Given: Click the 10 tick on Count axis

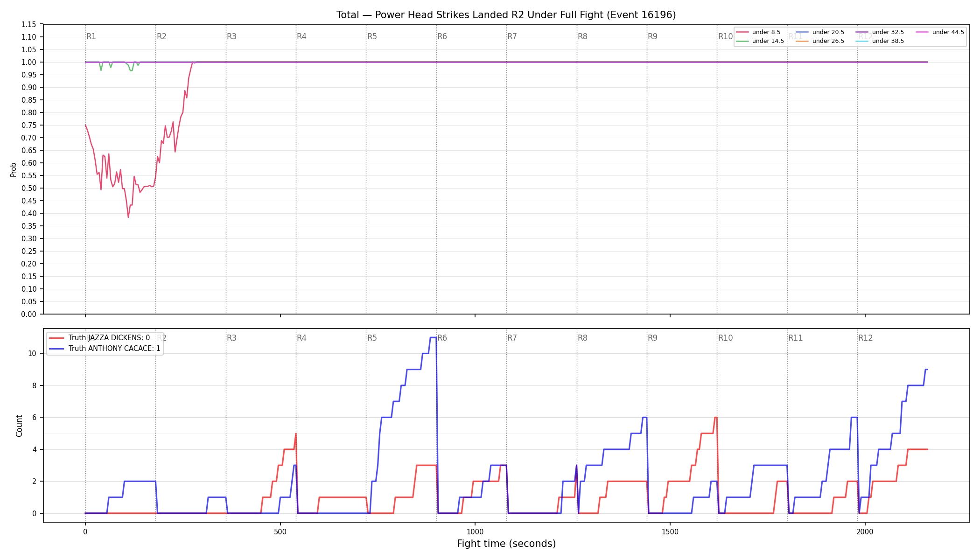Looking at the screenshot, I should pyautogui.click(x=32, y=353).
